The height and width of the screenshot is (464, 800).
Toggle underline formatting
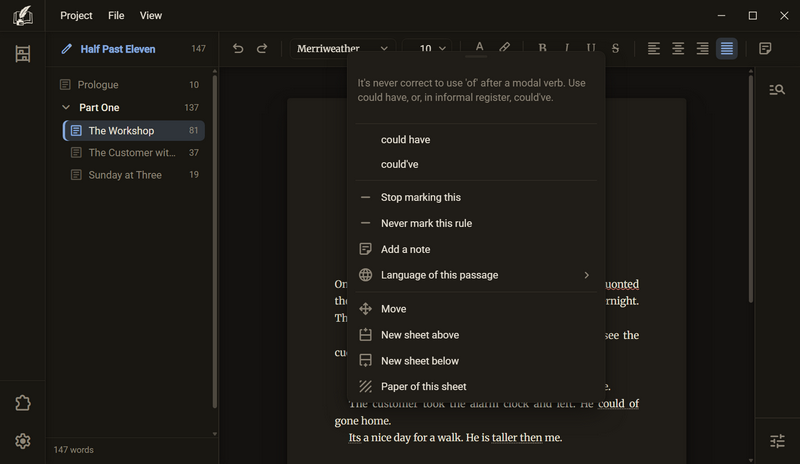pos(591,48)
